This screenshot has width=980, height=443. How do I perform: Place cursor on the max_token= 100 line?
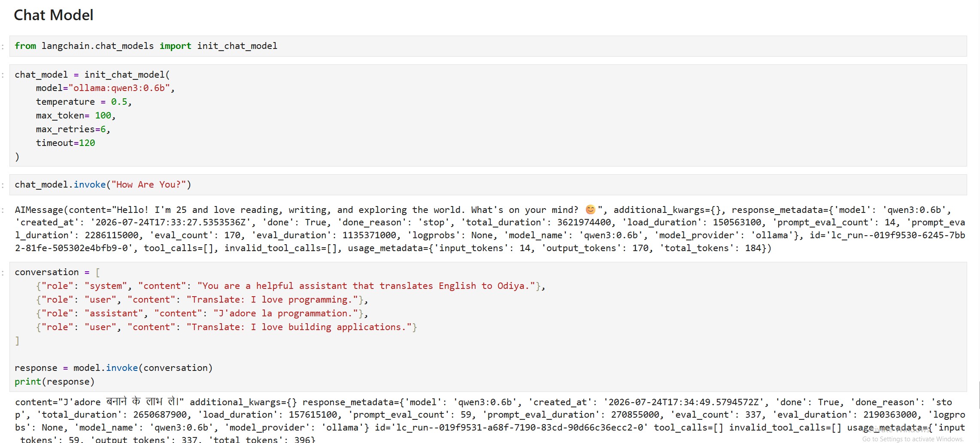(x=76, y=115)
